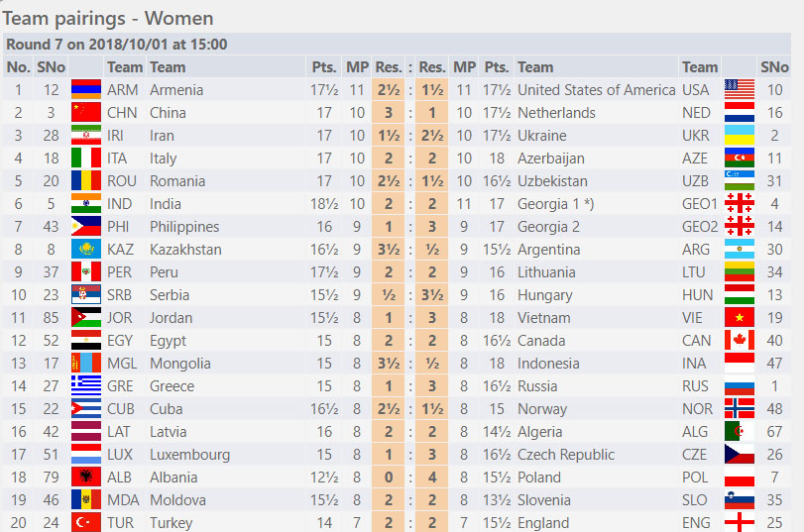Click the Philippines flag icon
Image resolution: width=804 pixels, height=532 pixels.
pyautogui.click(x=85, y=227)
